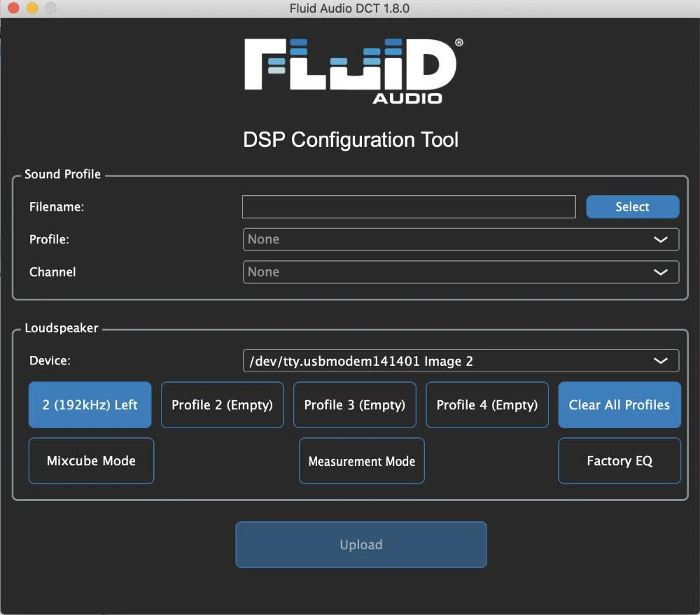Apply the Factory EQ
The image size is (700, 615).
(619, 460)
